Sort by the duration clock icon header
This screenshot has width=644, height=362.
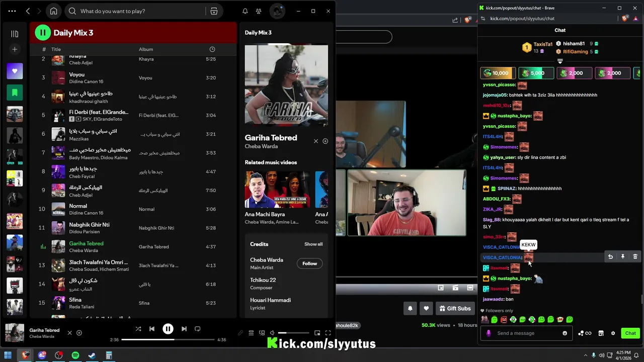point(212,49)
